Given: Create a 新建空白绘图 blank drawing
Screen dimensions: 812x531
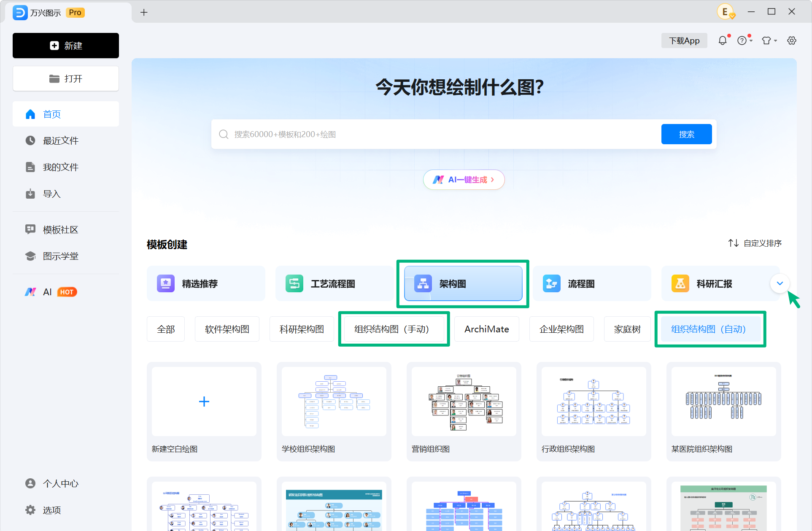Looking at the screenshot, I should click(x=204, y=411).
